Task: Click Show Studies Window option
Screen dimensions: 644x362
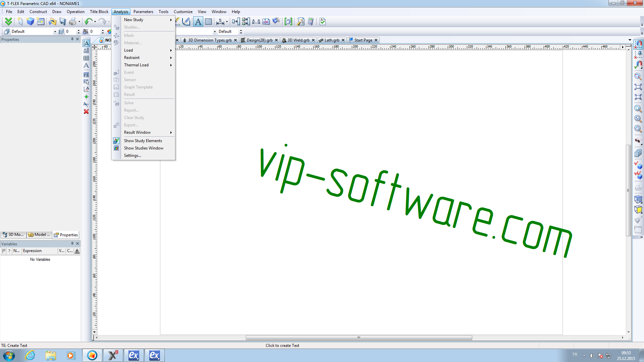Action: (144, 147)
